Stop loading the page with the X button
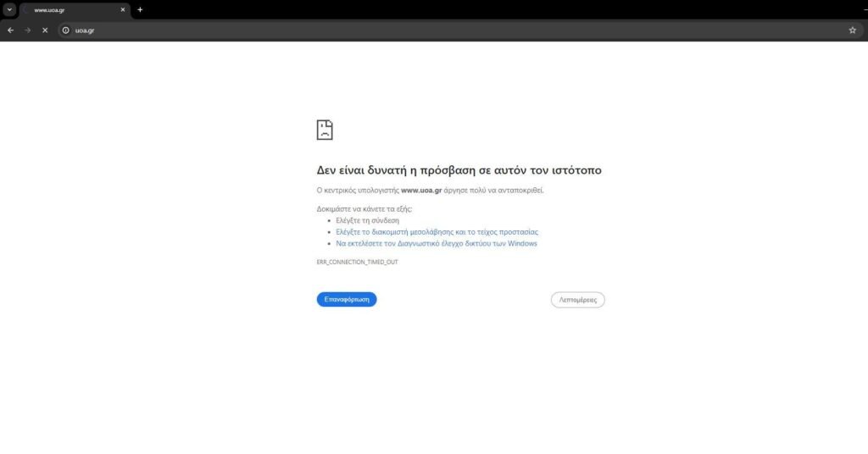 click(x=45, y=30)
